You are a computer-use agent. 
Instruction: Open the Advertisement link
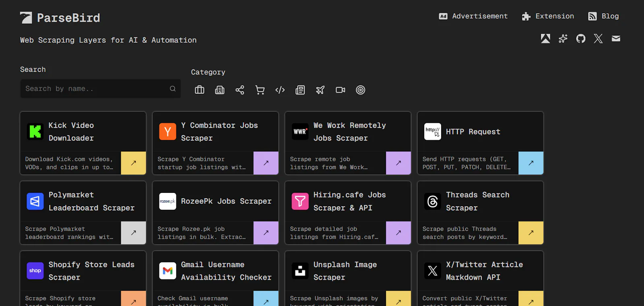(x=473, y=16)
